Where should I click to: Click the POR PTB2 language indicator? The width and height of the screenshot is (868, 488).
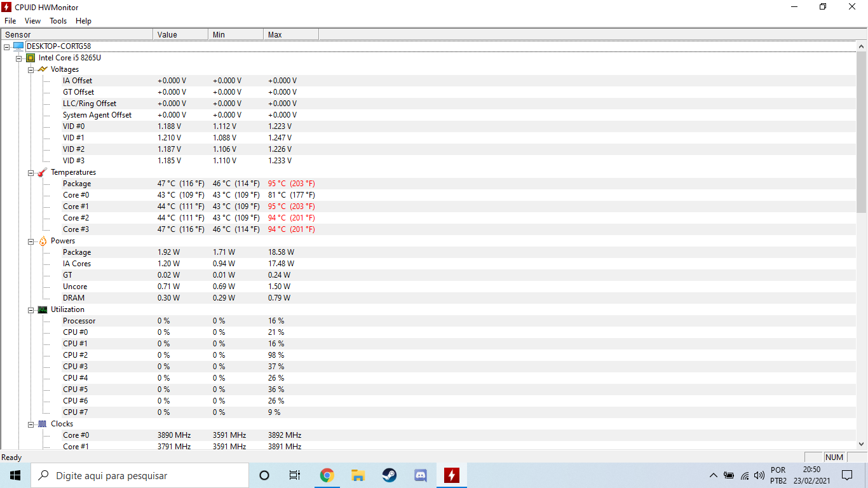click(778, 475)
